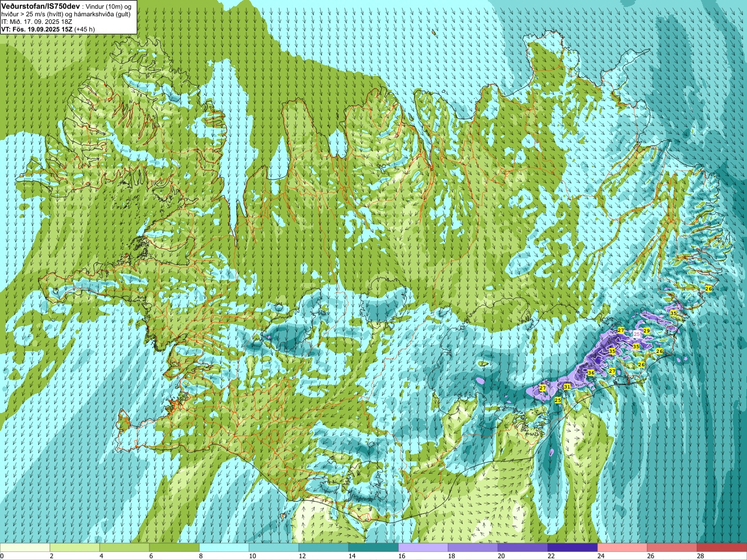
Task: Click the yellow gust marker showing 31
Action: pyautogui.click(x=567, y=387)
